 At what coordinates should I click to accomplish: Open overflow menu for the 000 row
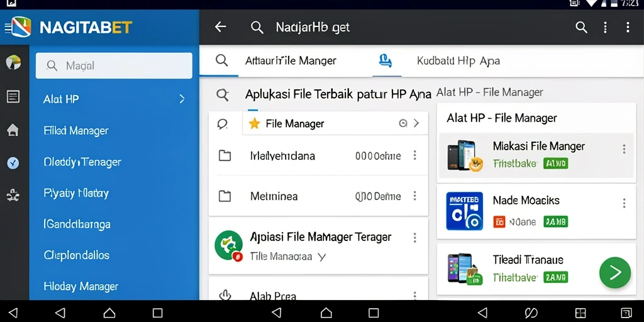(415, 155)
